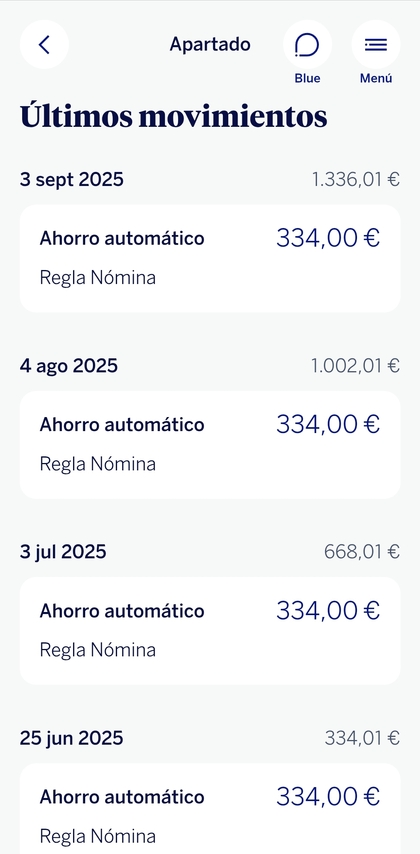The height and width of the screenshot is (854, 420).
Task: Open the 3 sept 2025 Ahorro automático card
Action: click(210, 258)
